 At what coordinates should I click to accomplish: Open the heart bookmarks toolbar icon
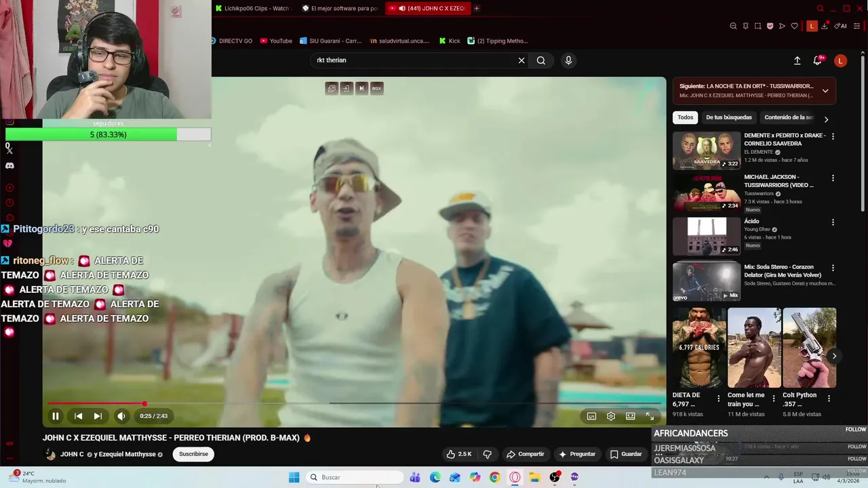point(794,26)
